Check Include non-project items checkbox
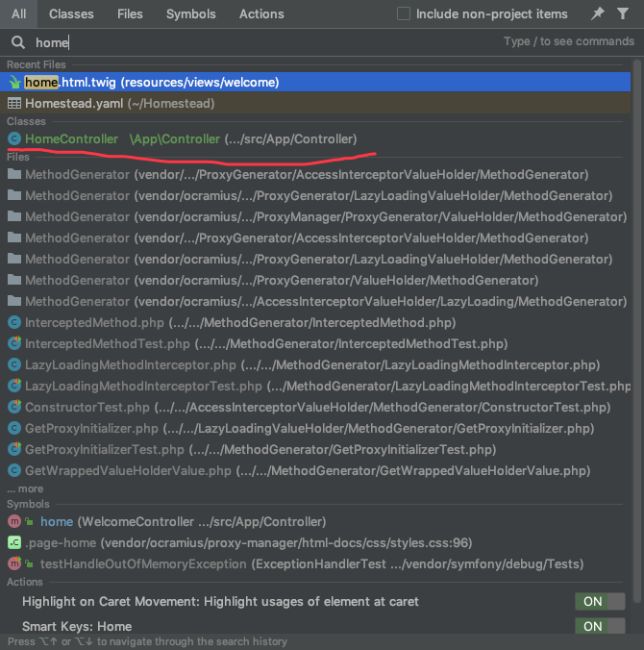Image resolution: width=644 pixels, height=650 pixels. 404,14
